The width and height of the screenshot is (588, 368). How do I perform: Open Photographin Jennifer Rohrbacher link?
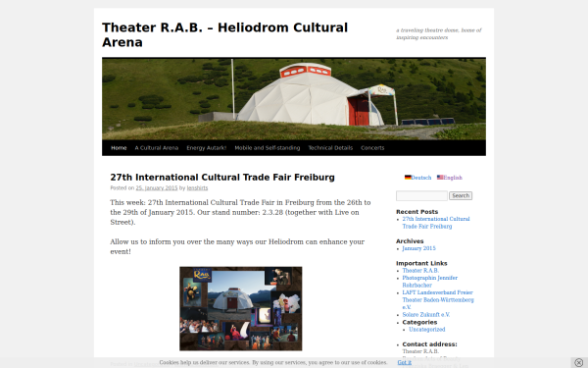pos(430,282)
